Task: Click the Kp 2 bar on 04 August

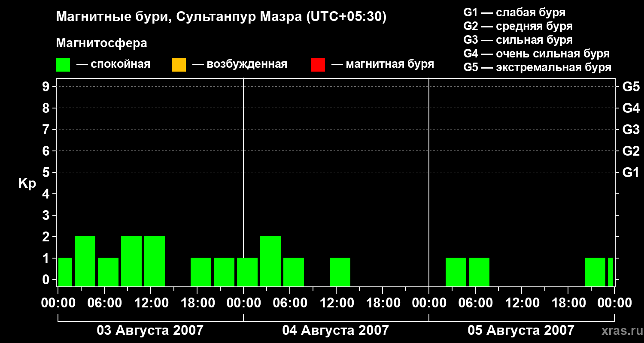Action: 270,261
